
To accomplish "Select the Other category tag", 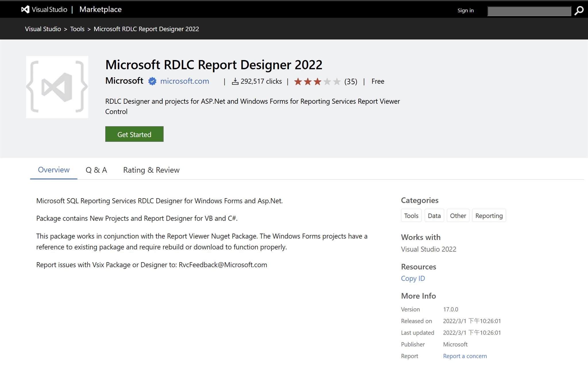I will point(458,216).
